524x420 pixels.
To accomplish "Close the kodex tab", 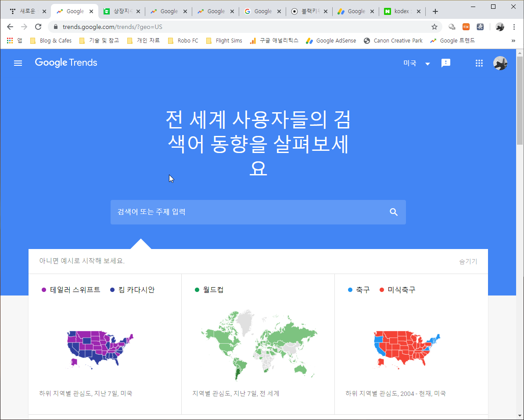I will [418, 11].
